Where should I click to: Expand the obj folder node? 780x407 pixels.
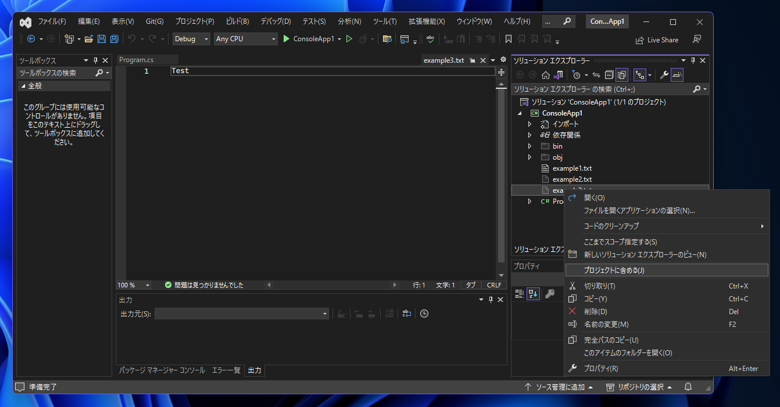click(x=530, y=157)
